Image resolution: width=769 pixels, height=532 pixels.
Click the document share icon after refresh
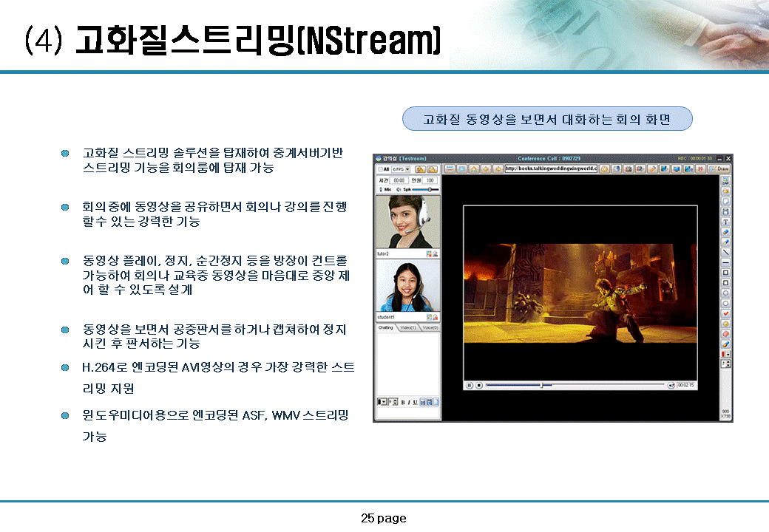617,169
